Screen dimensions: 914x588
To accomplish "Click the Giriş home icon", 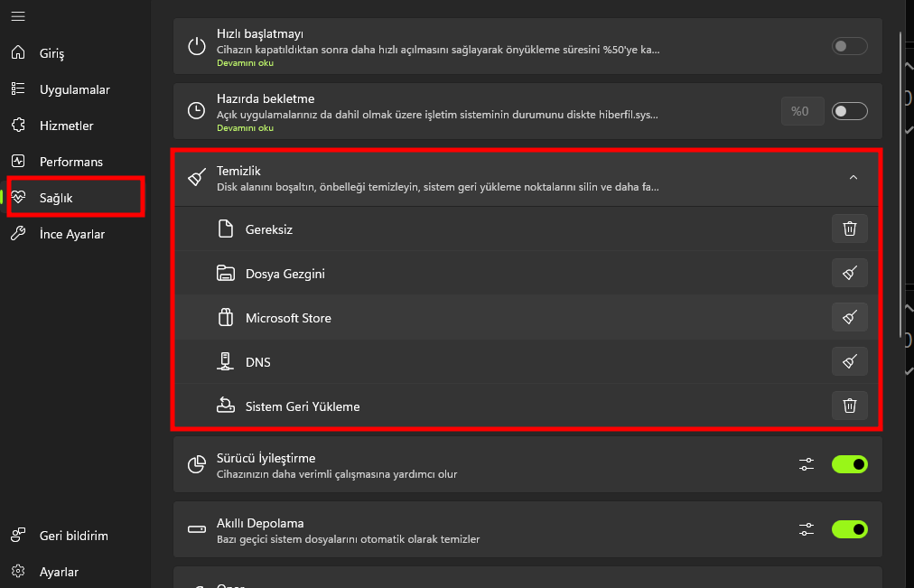I will coord(18,52).
